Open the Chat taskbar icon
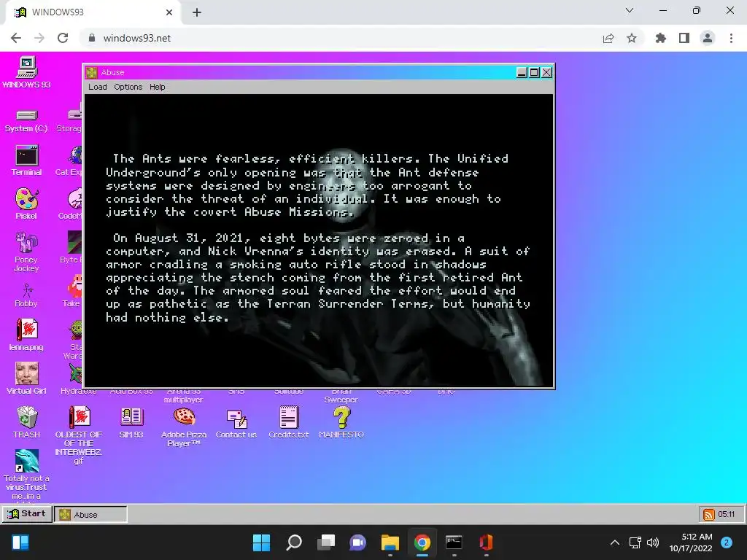 pos(357,542)
